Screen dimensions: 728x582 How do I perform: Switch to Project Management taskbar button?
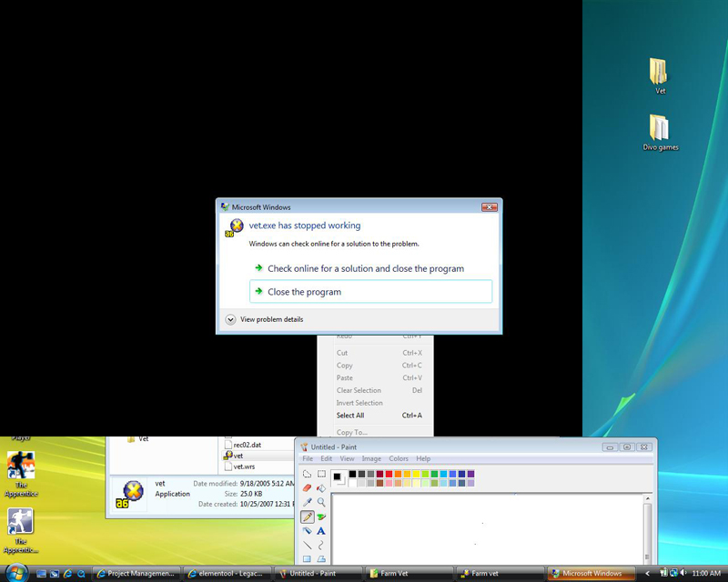pyautogui.click(x=137, y=574)
